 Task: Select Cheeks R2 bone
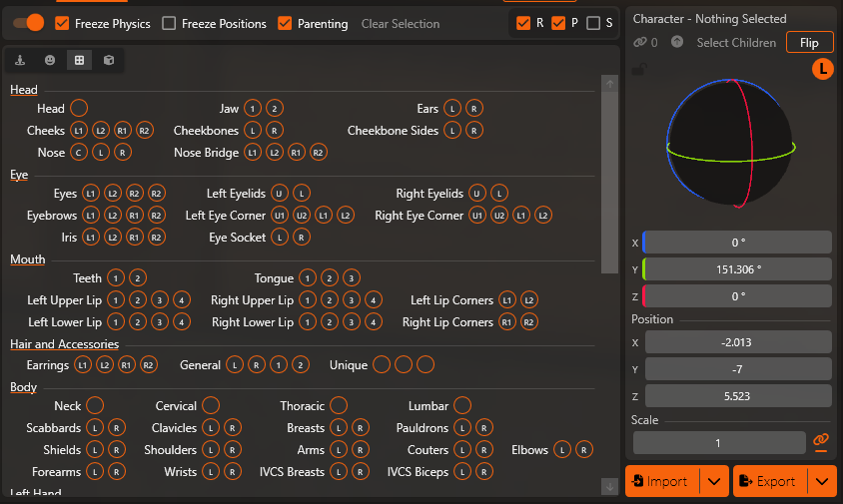[144, 130]
